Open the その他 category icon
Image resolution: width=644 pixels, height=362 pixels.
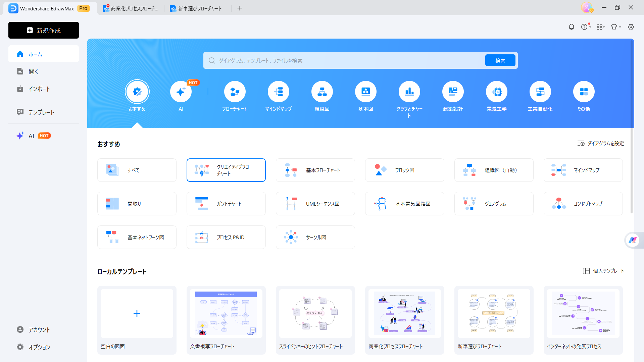pos(584,91)
